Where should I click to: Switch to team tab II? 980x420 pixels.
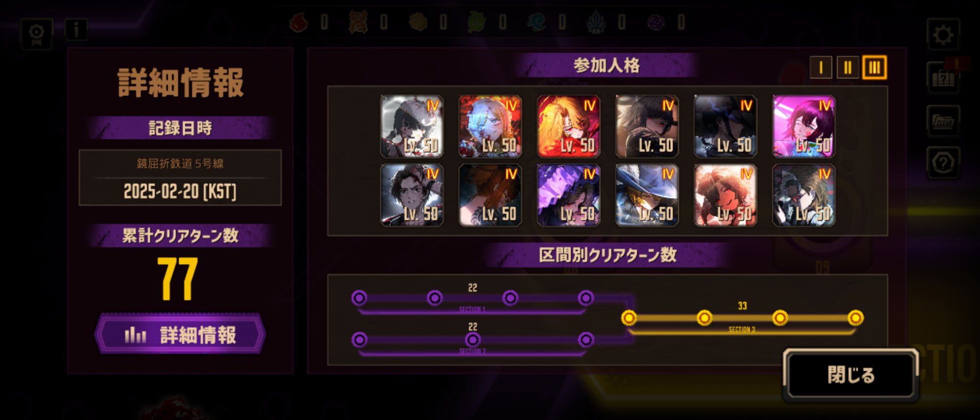[848, 68]
